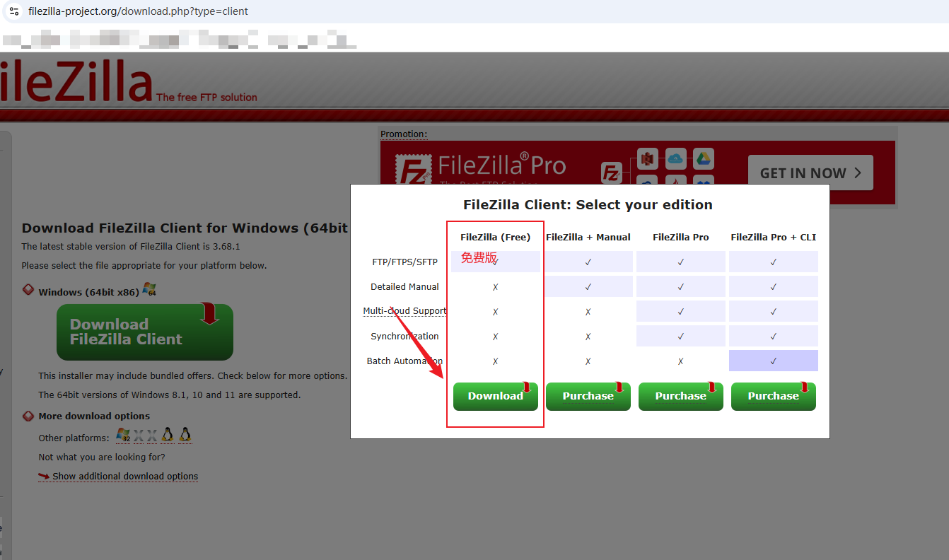The height and width of the screenshot is (560, 949).
Task: Click the 'More download options' heading
Action: click(94, 416)
